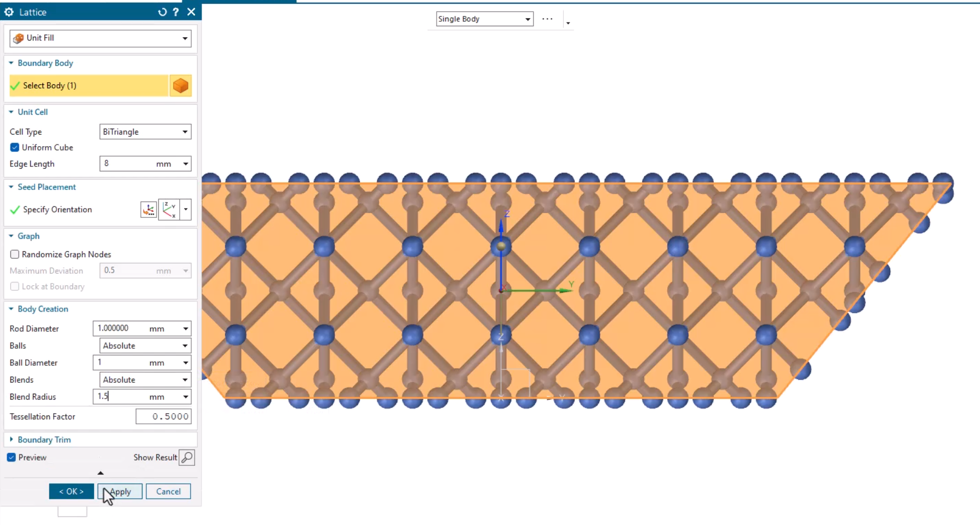Viewport: 980px width, 525px height.
Task: Click the orange Boundary Body selection icon
Action: [181, 85]
